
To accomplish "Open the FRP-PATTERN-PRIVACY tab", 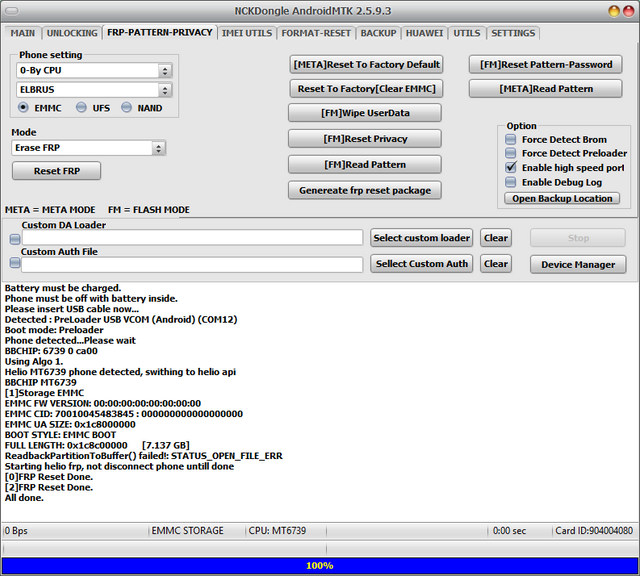I will tap(160, 32).
